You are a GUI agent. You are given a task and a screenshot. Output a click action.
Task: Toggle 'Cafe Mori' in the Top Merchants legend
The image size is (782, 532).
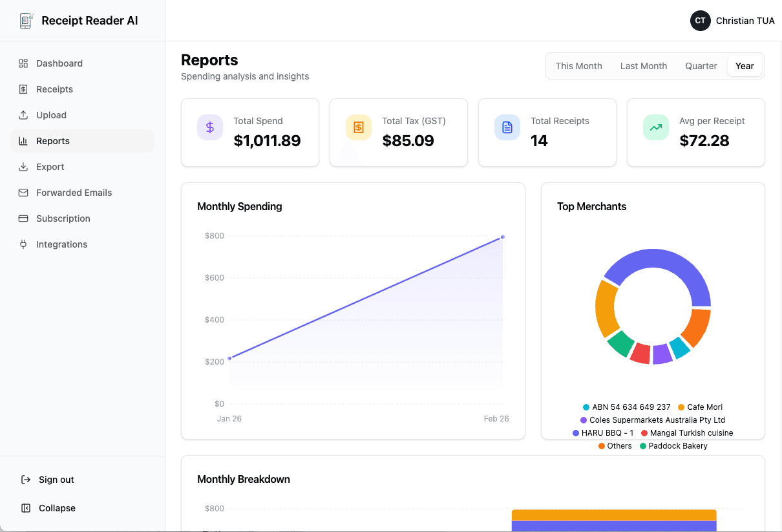point(704,407)
